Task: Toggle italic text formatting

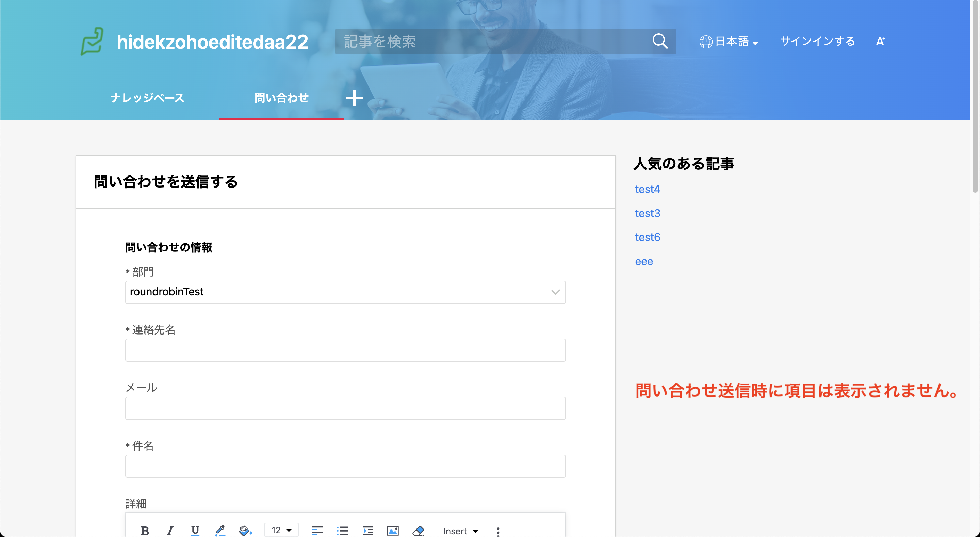Action: pyautogui.click(x=170, y=531)
